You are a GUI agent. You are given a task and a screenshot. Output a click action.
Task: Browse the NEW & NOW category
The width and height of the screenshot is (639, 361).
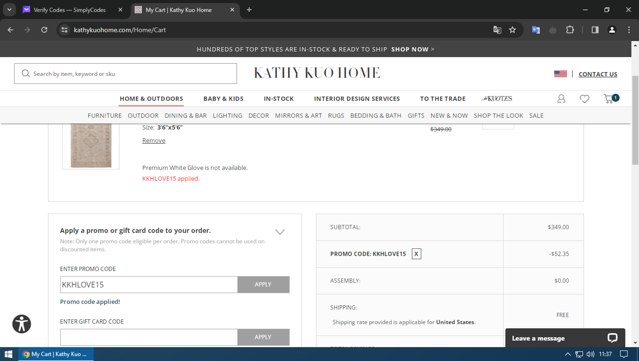pos(449,116)
